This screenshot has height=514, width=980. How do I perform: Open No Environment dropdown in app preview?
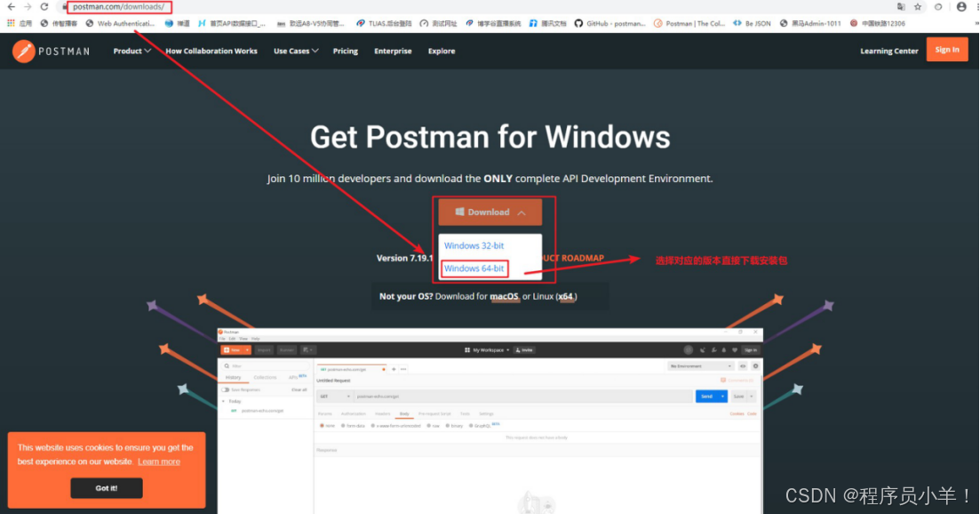[x=701, y=365]
